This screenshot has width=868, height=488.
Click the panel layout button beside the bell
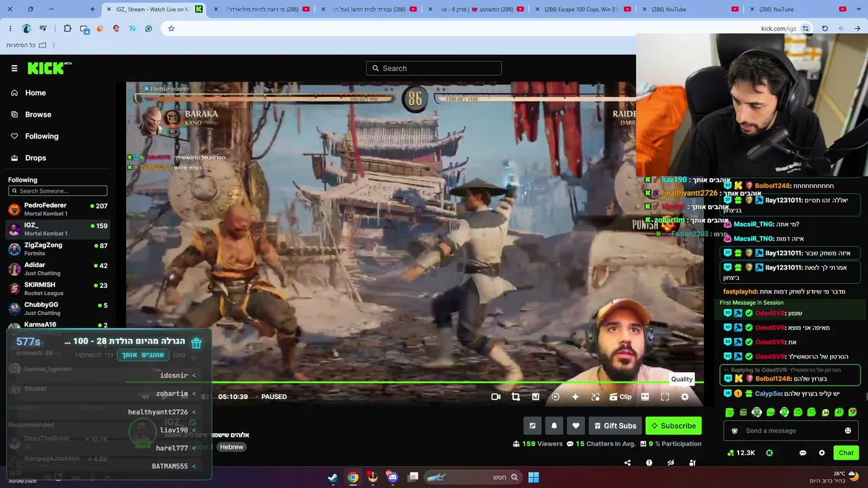click(532, 426)
